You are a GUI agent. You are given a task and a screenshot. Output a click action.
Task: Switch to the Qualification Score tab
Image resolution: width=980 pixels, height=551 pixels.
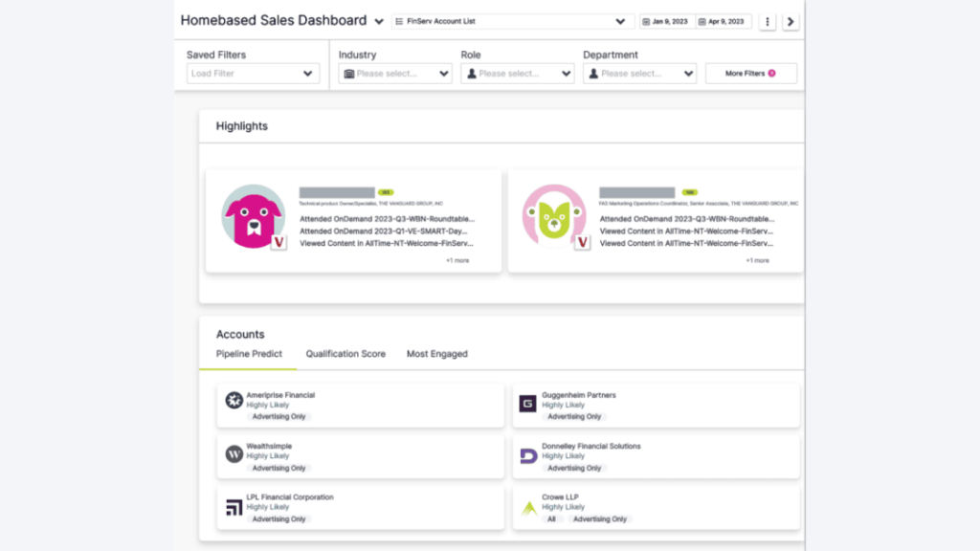(345, 354)
